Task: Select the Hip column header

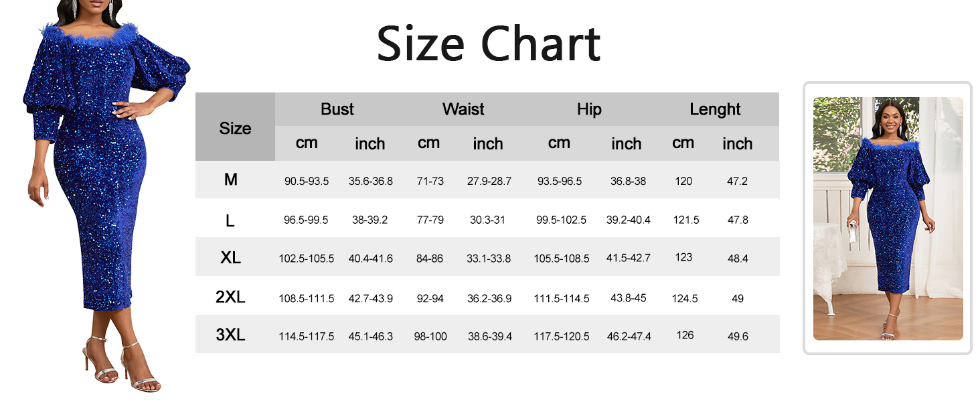Action: point(589,109)
